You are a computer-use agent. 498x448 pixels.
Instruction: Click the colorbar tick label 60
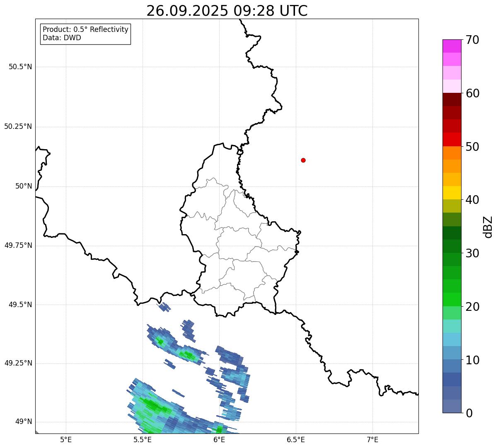coord(472,93)
